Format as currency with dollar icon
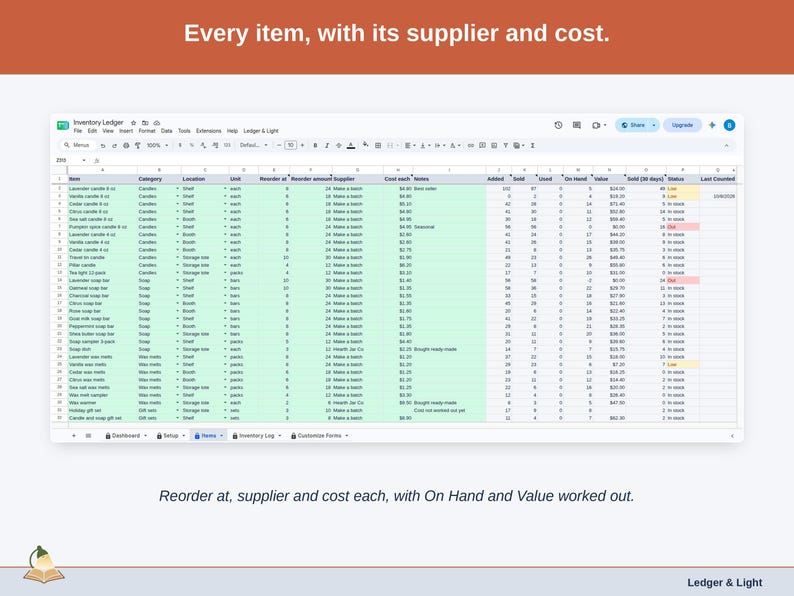 point(180,145)
